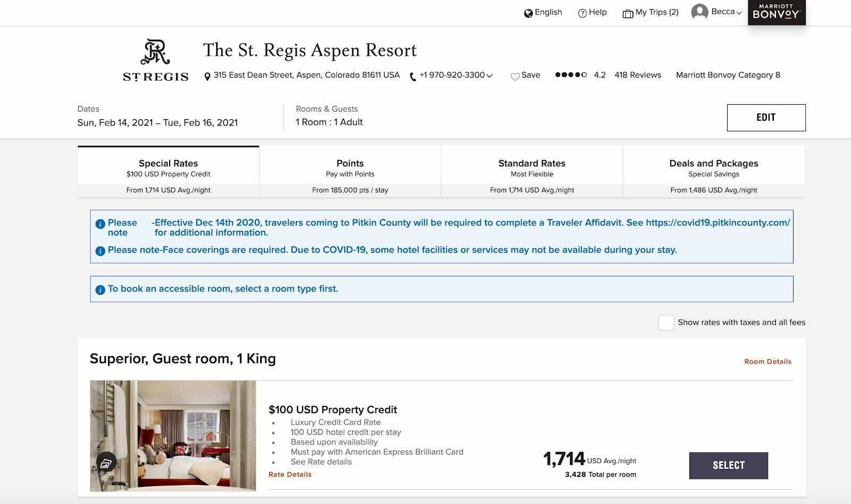
Task: Click the See Rate details line
Action: tap(321, 462)
